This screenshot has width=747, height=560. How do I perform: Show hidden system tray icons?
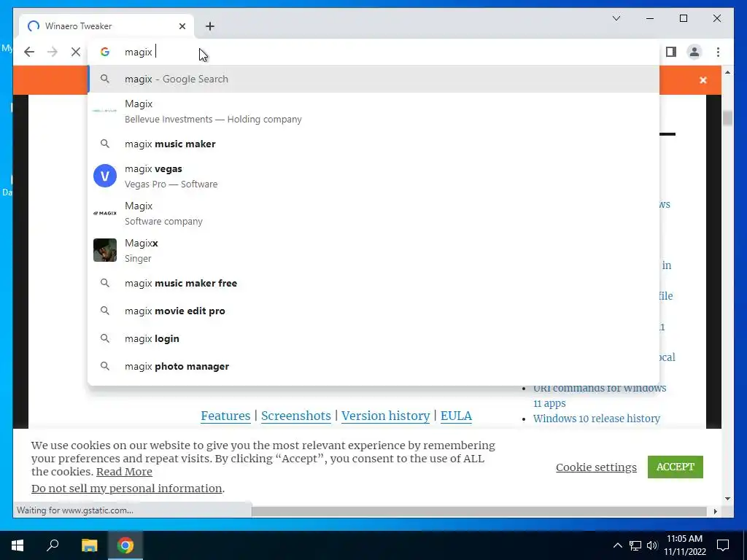tap(617, 545)
